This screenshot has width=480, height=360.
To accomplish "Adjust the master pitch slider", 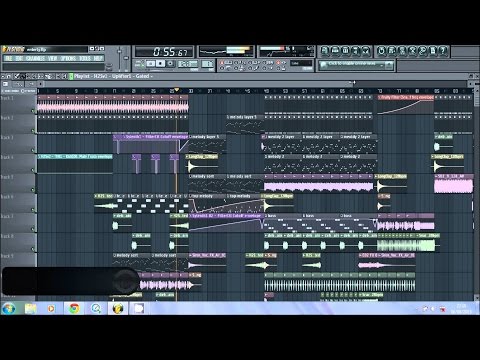I will (x=126, y=58).
